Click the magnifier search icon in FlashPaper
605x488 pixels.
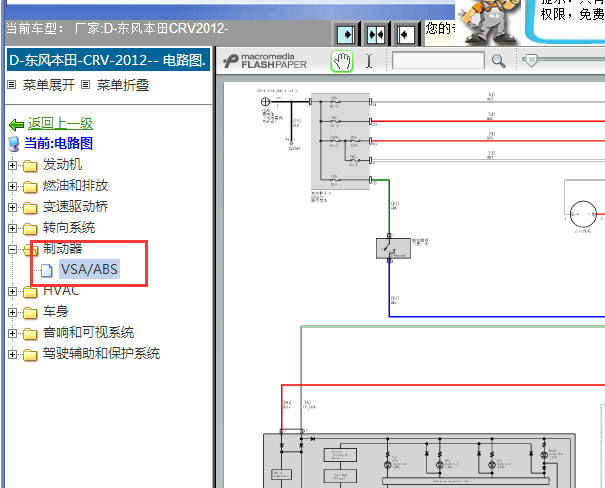tap(499, 61)
